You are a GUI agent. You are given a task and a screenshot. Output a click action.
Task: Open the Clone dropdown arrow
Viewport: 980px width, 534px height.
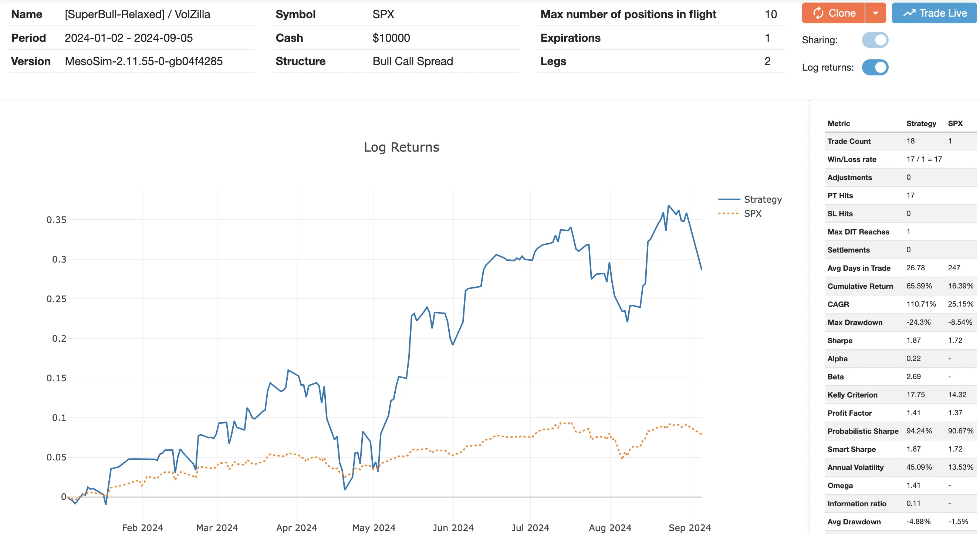[x=876, y=13]
